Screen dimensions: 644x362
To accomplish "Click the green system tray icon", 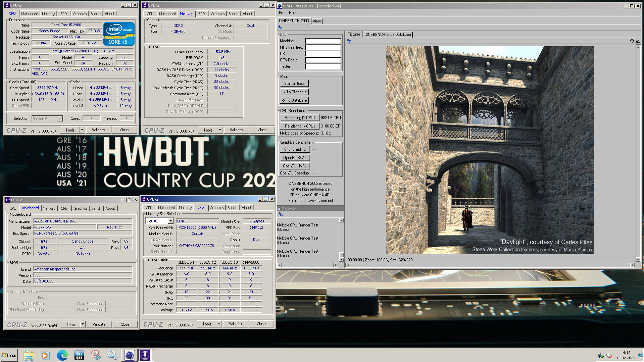I will click(601, 356).
